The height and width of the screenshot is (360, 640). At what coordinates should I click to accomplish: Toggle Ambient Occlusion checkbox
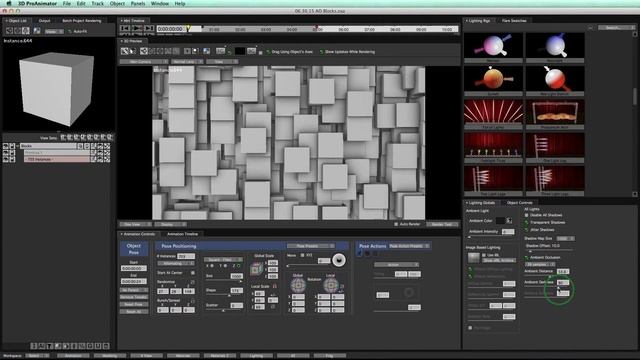pyautogui.click(x=527, y=258)
